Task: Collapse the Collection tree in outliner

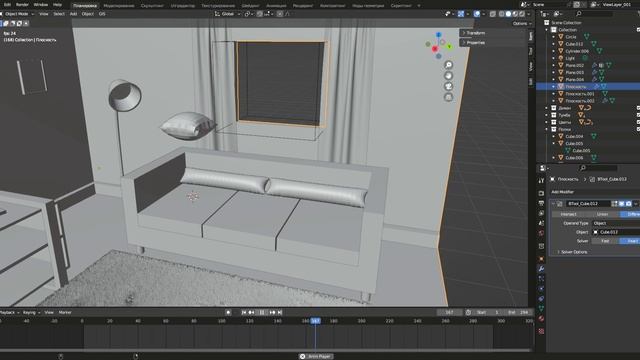Action: [547, 30]
